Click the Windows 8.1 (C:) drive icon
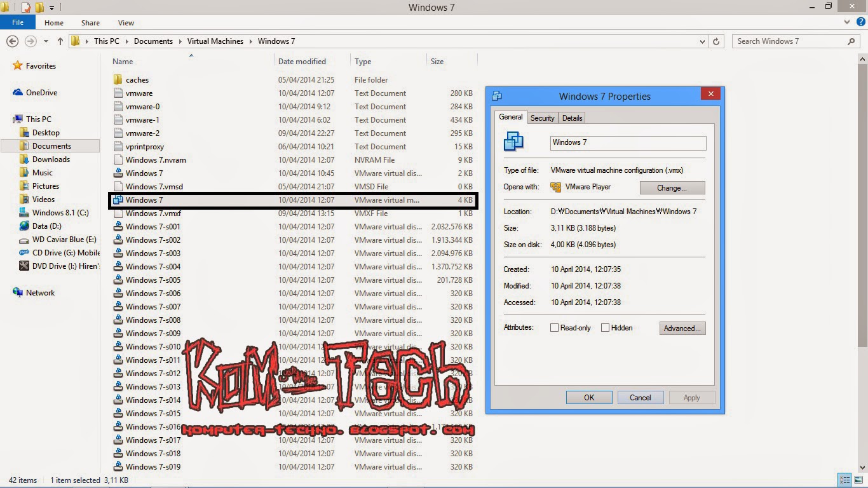 [24, 213]
